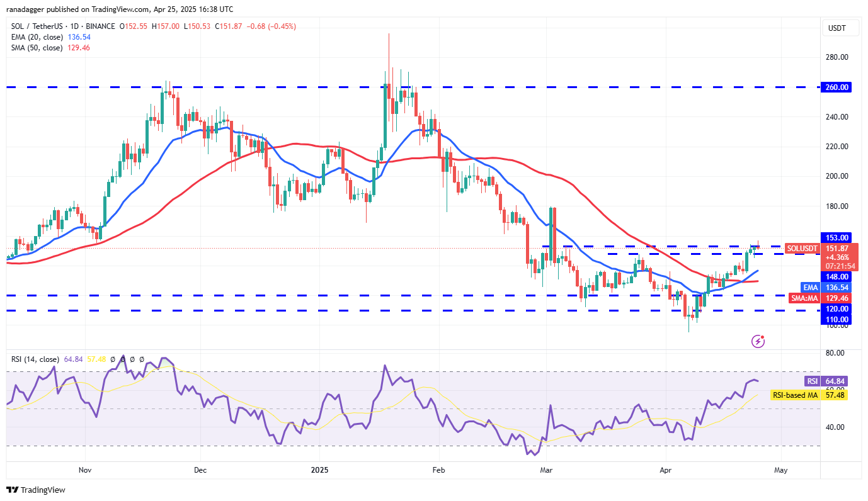
Task: Click the blue EMA axis tag
Action: coord(810,287)
